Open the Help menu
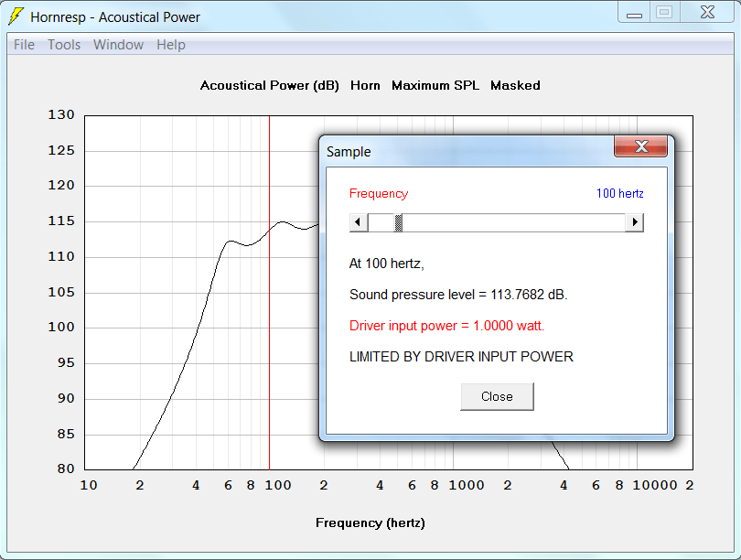This screenshot has height=560, width=741. pyautogui.click(x=170, y=45)
